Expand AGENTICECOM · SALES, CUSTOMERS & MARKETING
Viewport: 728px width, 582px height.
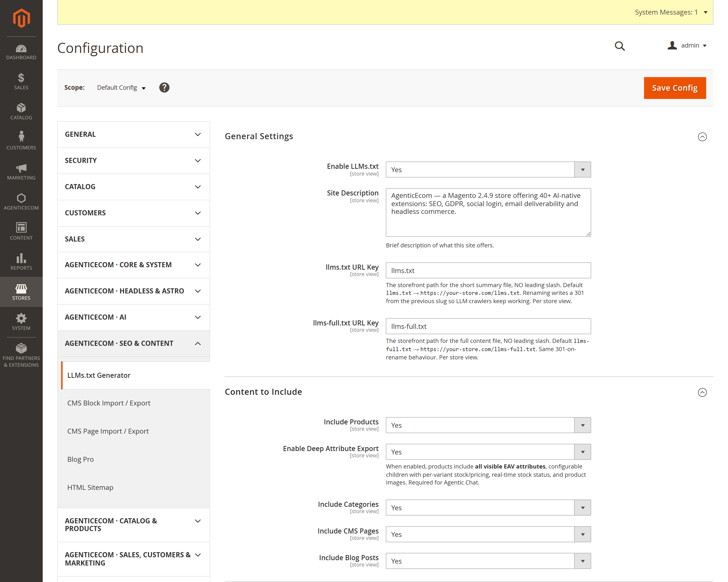pyautogui.click(x=134, y=559)
